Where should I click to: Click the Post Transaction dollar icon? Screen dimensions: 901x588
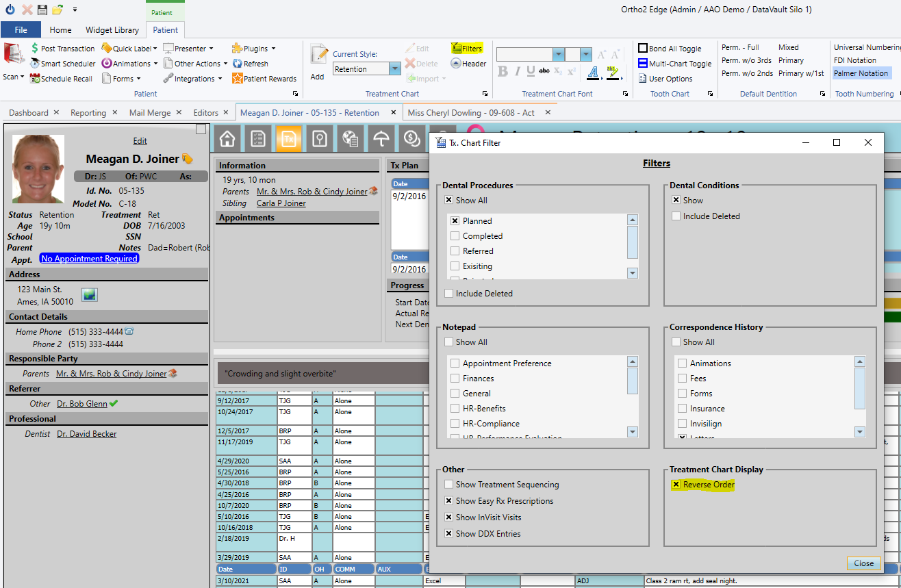coord(35,49)
